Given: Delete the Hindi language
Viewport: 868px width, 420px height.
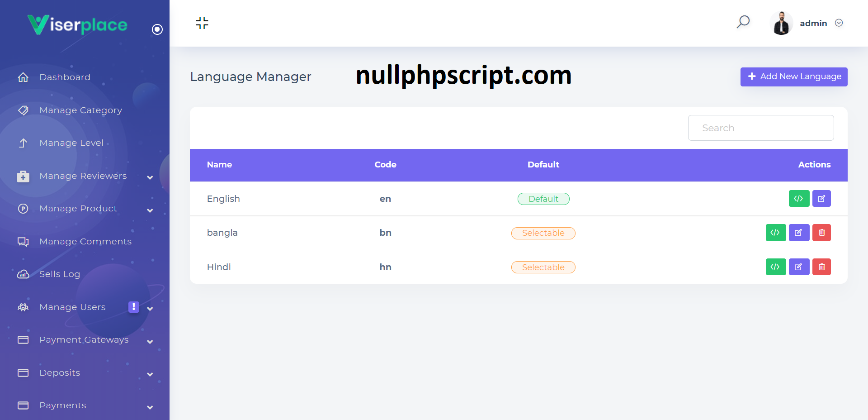Looking at the screenshot, I should [x=821, y=267].
